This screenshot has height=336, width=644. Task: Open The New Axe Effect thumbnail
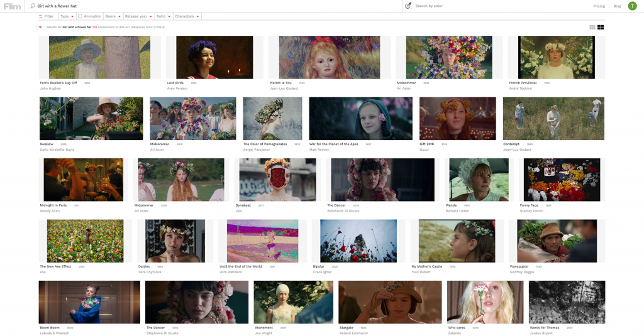[x=85, y=241]
